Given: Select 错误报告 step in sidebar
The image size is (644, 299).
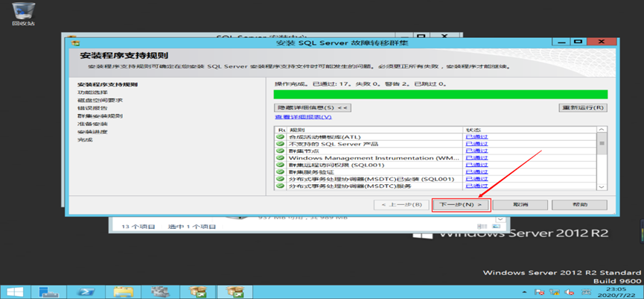Looking at the screenshot, I should point(92,108).
